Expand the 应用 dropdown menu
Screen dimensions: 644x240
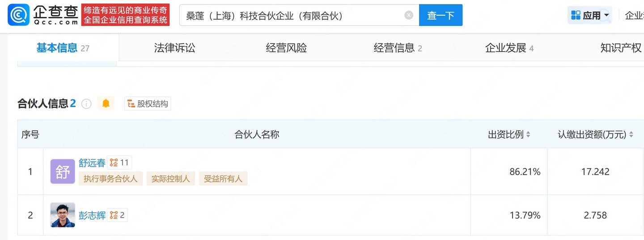tap(590, 15)
